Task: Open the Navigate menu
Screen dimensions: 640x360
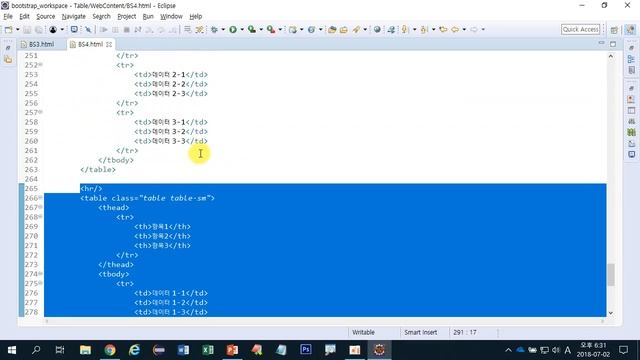Action: [x=73, y=16]
